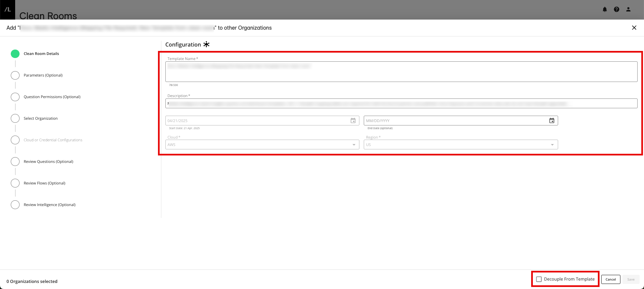Click the Select Organization step circle
This screenshot has width=644, height=289.
coord(15,118)
